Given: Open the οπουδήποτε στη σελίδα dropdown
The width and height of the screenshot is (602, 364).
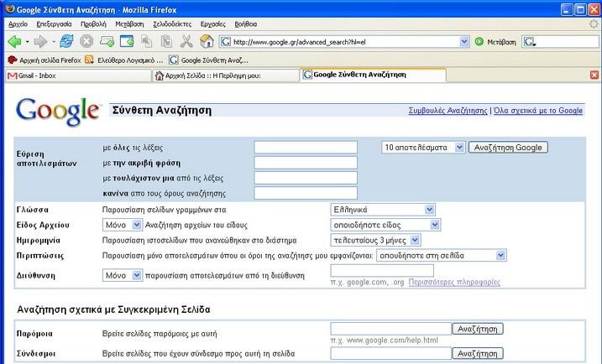Looking at the screenshot, I should click(442, 256).
